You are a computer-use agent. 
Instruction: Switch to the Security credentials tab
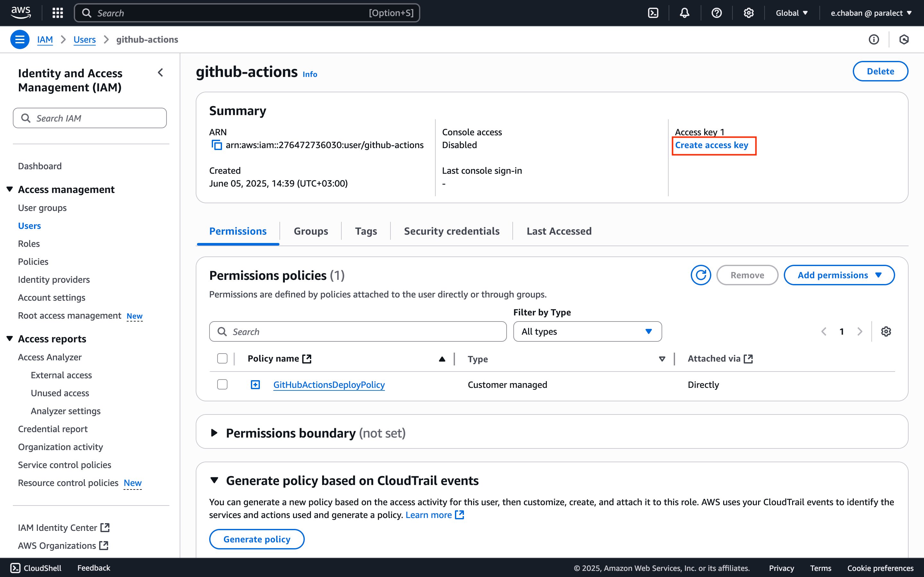tap(451, 231)
